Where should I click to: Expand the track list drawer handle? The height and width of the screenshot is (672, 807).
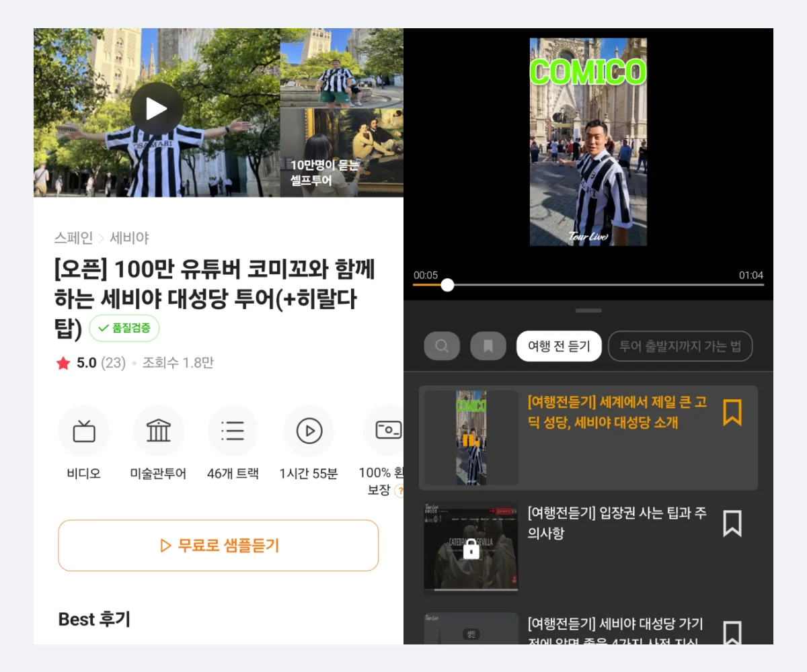pyautogui.click(x=588, y=310)
